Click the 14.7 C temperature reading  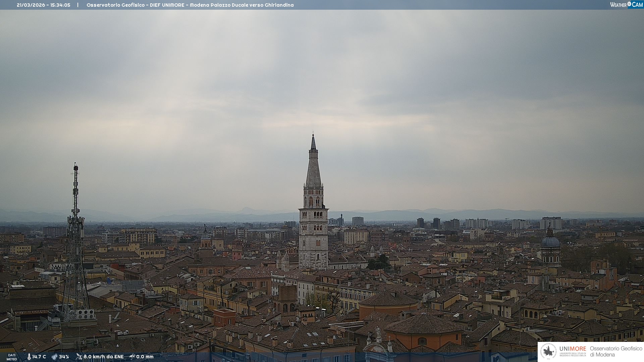point(39,357)
